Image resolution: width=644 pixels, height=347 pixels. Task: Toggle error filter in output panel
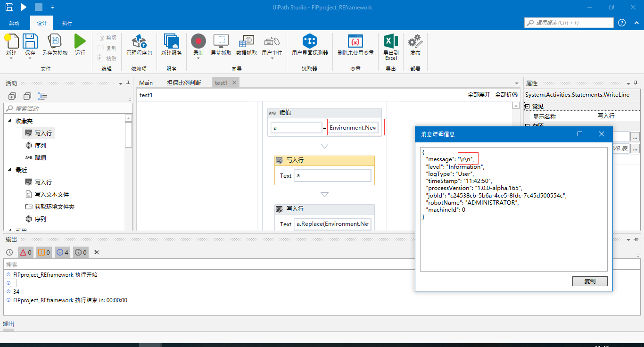25,252
